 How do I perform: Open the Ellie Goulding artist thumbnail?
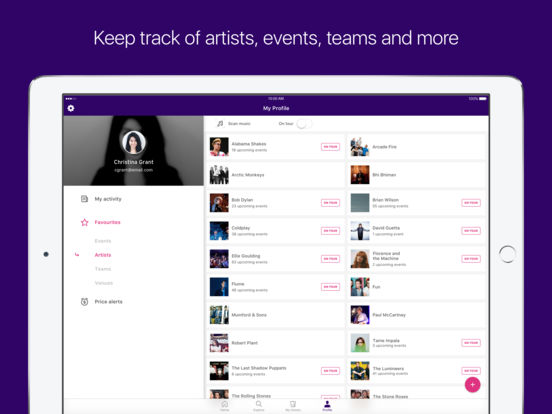pyautogui.click(x=219, y=259)
